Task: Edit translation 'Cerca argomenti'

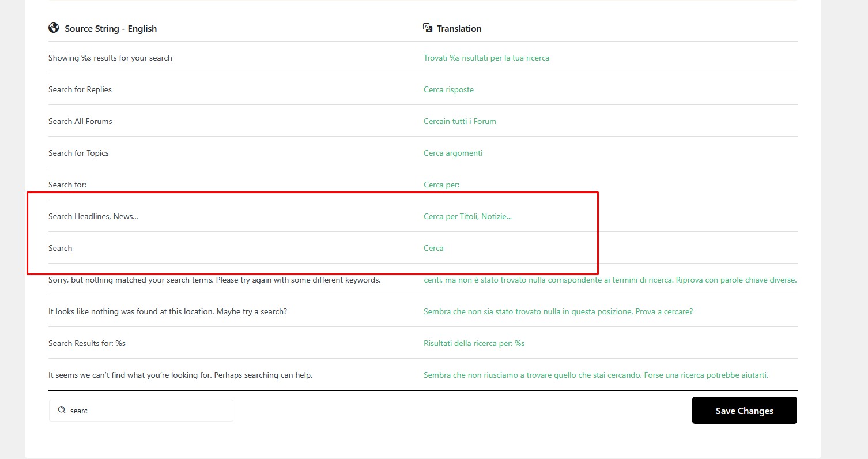Action: click(453, 153)
